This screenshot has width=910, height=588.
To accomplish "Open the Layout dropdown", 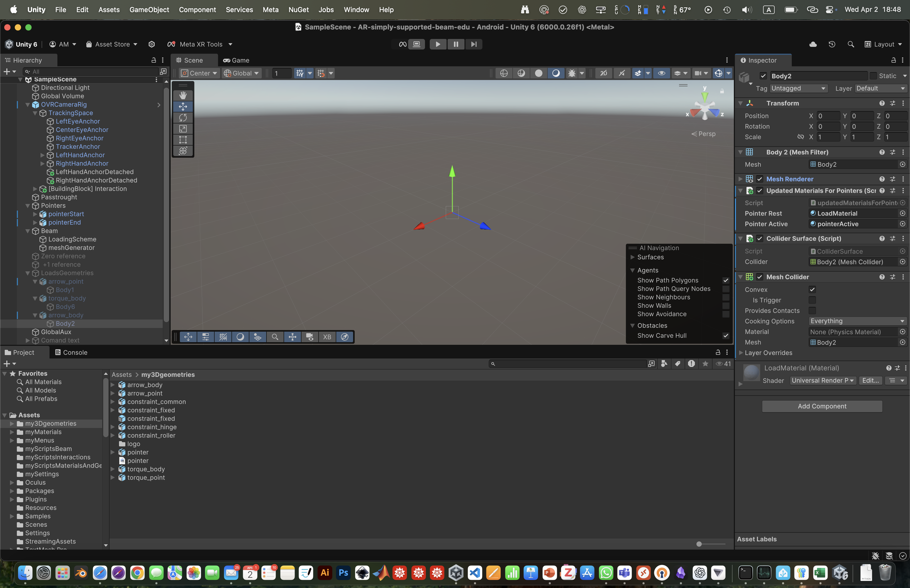I will pos(883,44).
